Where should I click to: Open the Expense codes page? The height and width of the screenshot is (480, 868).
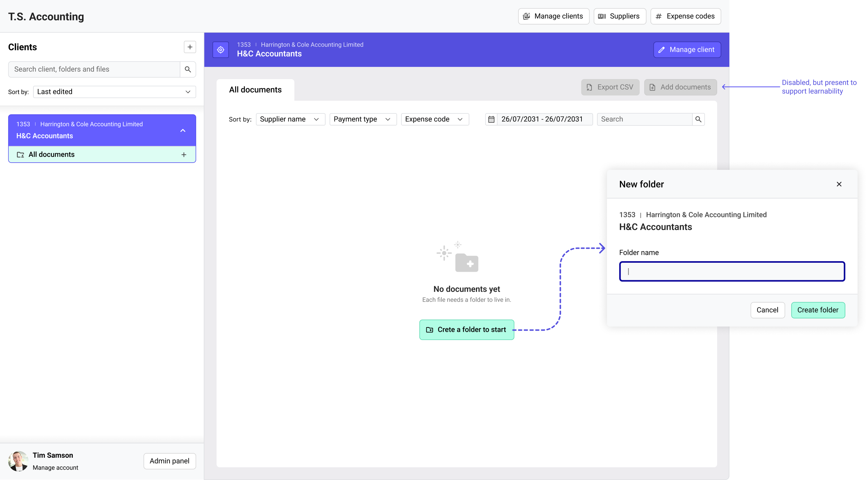tap(685, 16)
